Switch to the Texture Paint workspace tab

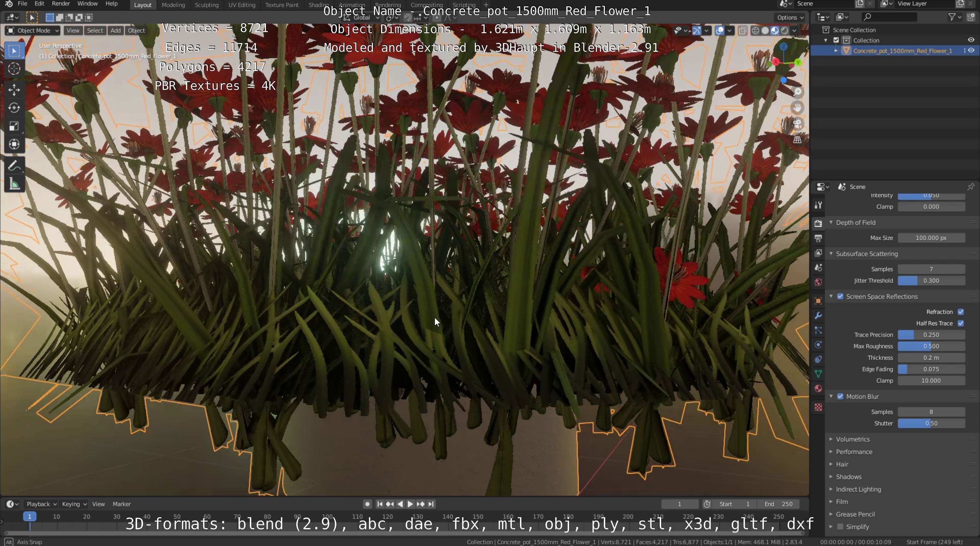282,5
